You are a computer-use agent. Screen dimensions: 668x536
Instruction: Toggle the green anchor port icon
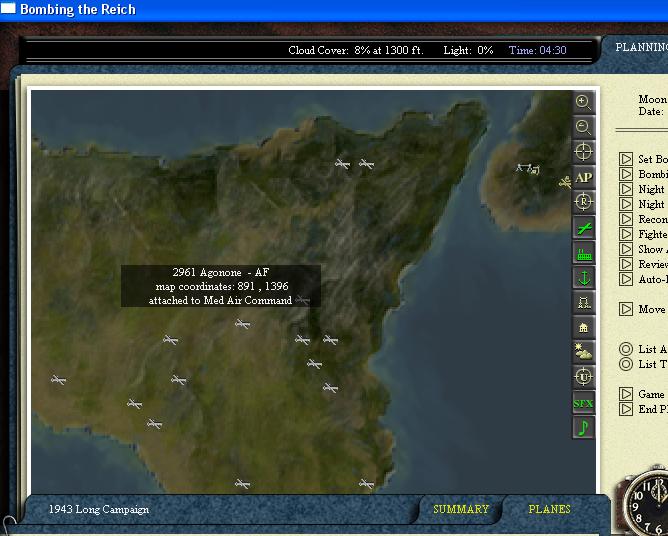click(x=583, y=278)
